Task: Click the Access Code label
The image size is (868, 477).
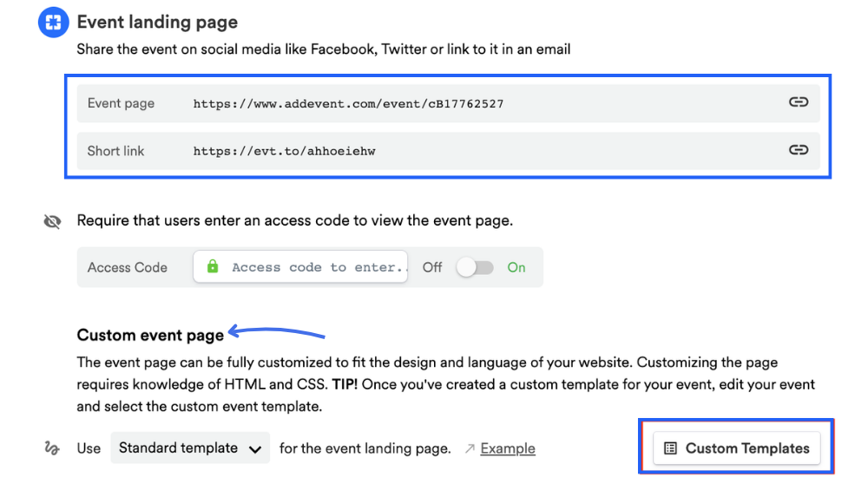Action: coord(128,267)
